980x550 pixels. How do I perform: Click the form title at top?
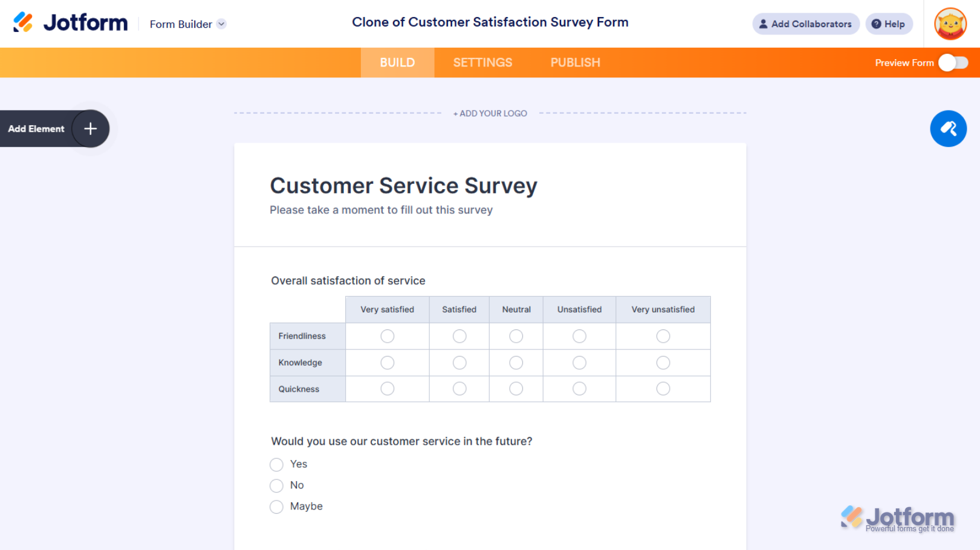[490, 22]
